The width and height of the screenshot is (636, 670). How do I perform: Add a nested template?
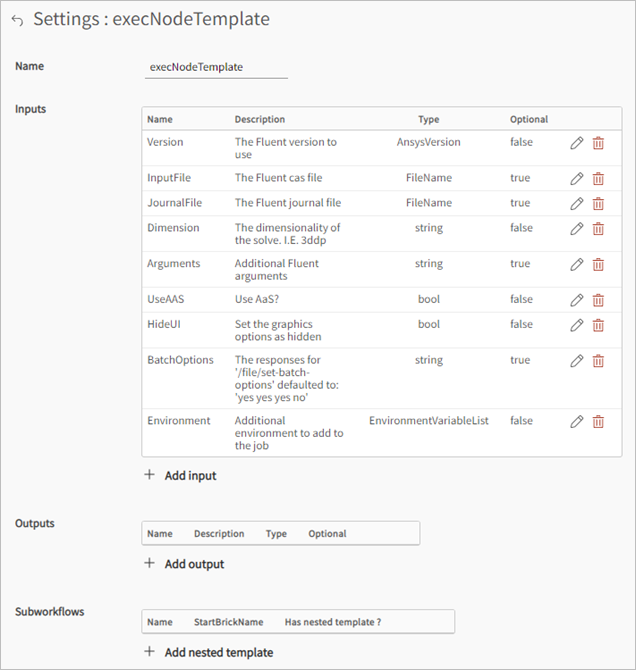coord(209,652)
